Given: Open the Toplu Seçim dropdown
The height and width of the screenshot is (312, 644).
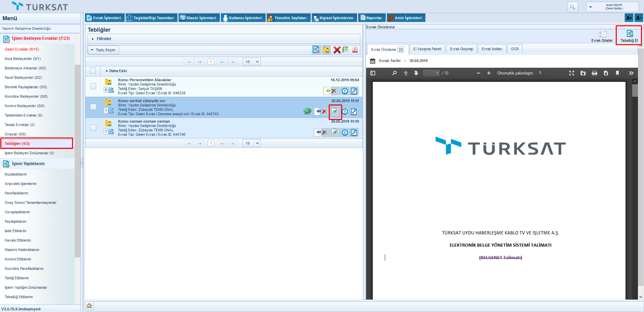Looking at the screenshot, I should click(x=104, y=50).
